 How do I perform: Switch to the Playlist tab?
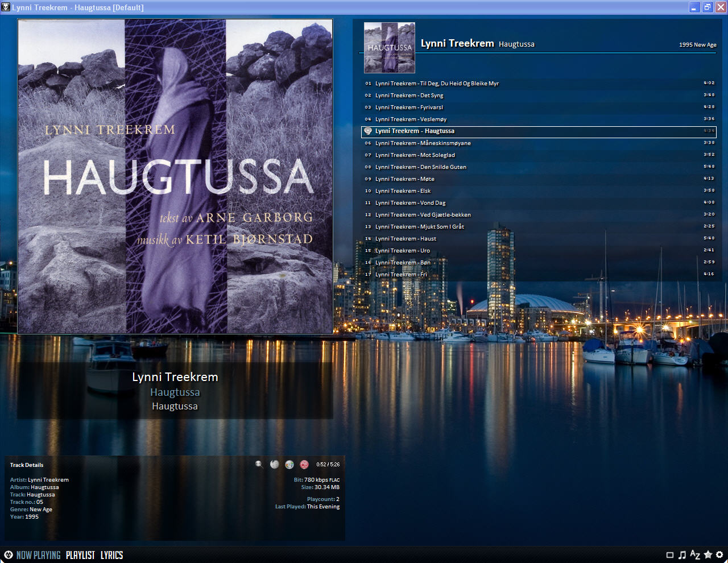(x=80, y=555)
